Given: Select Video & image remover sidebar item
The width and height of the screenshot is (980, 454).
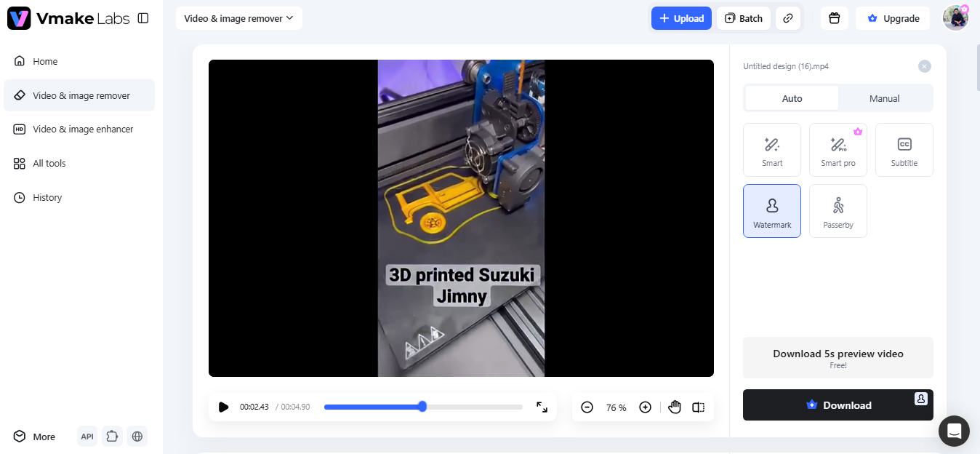Looking at the screenshot, I should 79,95.
